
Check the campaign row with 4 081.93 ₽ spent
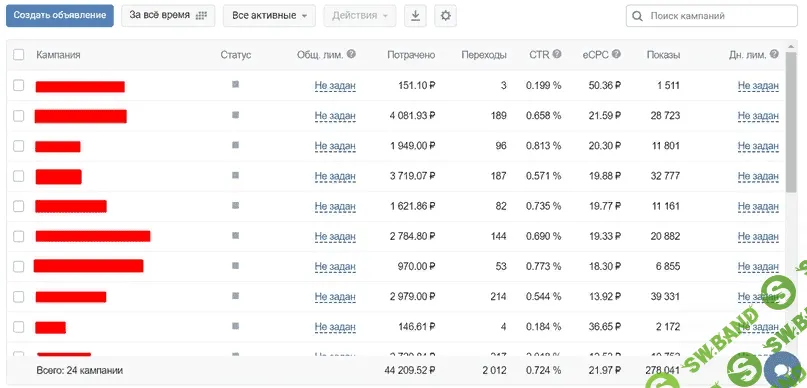coord(19,116)
